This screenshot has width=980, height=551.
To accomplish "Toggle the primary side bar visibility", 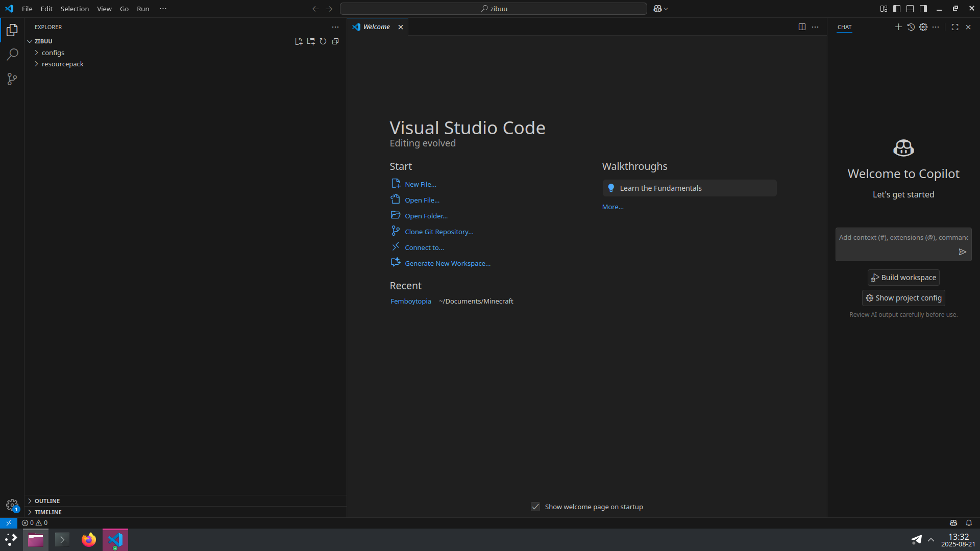I will coord(897,9).
